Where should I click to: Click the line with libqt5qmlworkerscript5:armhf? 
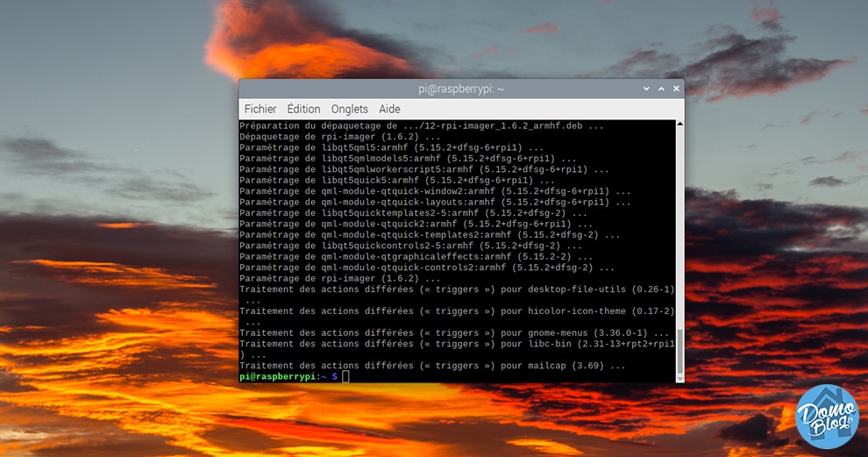point(424,169)
